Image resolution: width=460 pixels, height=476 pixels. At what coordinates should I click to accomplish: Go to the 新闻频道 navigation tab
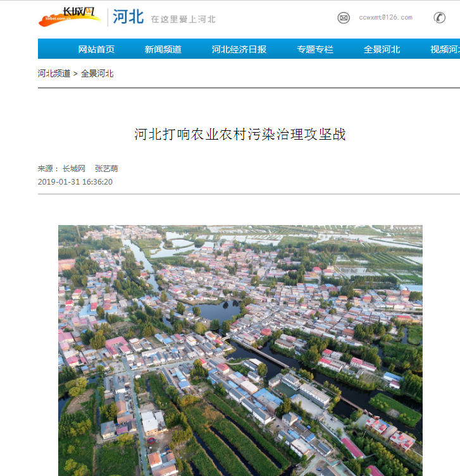tap(163, 49)
